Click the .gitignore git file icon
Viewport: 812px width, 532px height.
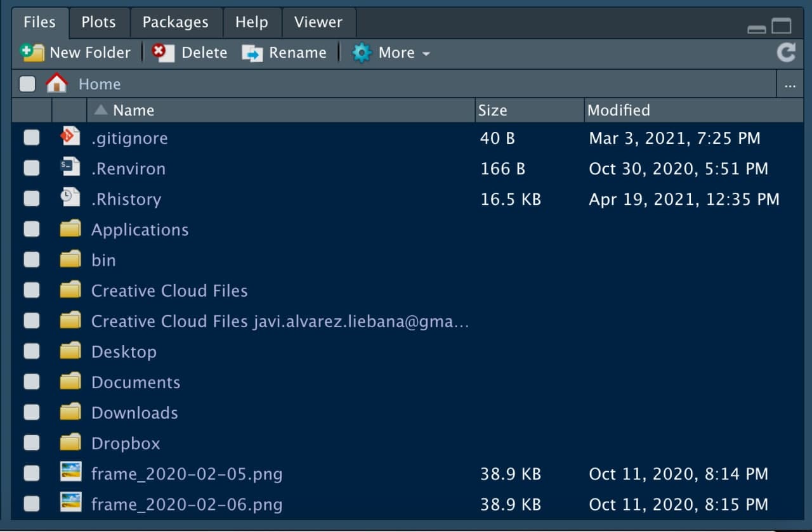70,138
